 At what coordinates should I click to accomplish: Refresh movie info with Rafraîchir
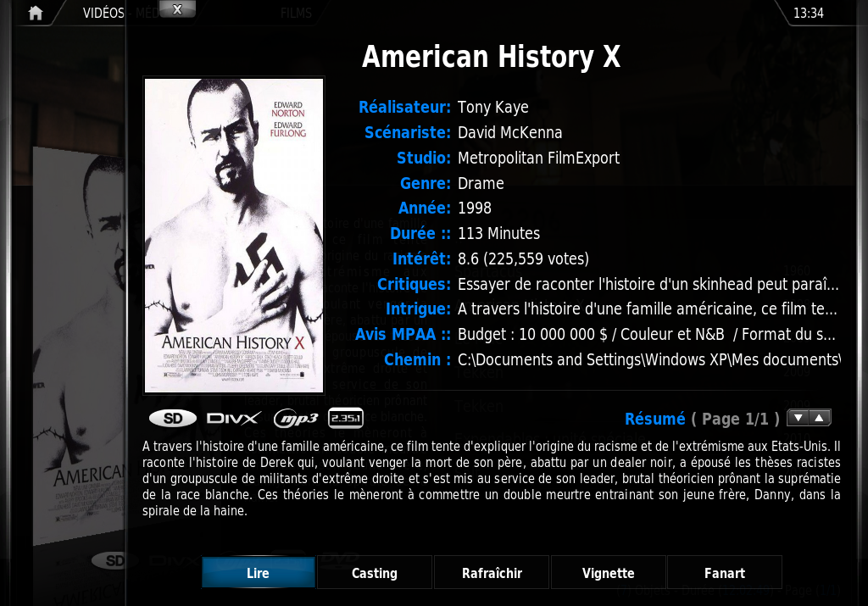pyautogui.click(x=492, y=573)
